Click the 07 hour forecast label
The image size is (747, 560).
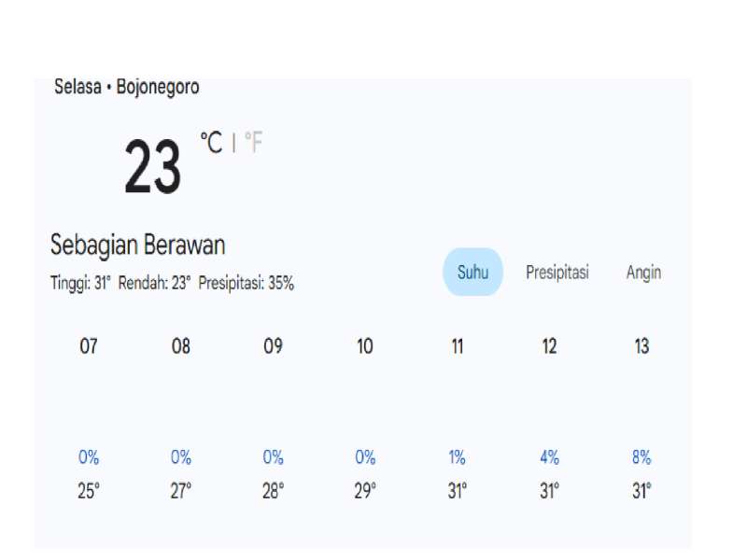[x=89, y=346]
